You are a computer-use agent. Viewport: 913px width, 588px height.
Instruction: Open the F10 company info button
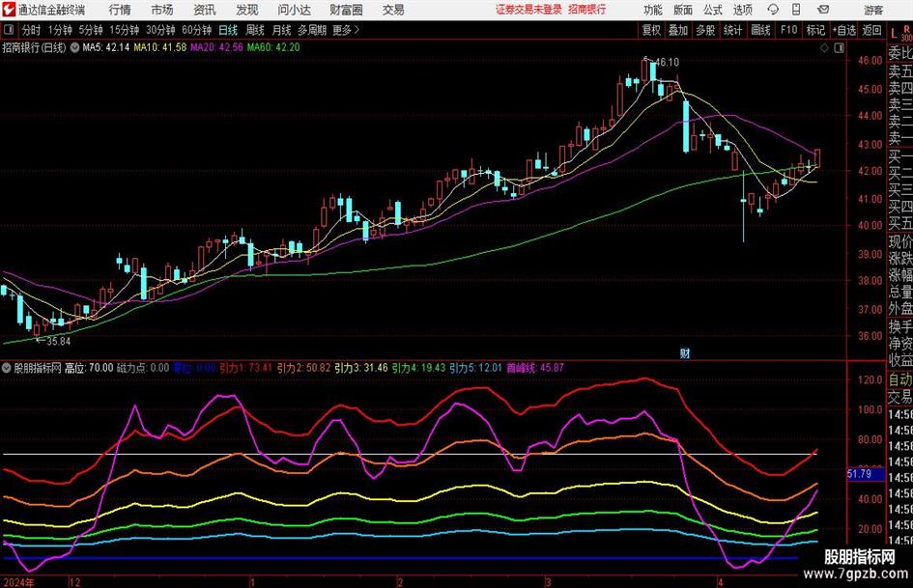788,30
